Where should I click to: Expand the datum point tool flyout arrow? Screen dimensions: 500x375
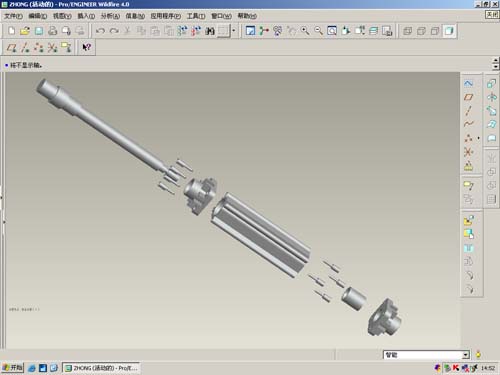479,138
